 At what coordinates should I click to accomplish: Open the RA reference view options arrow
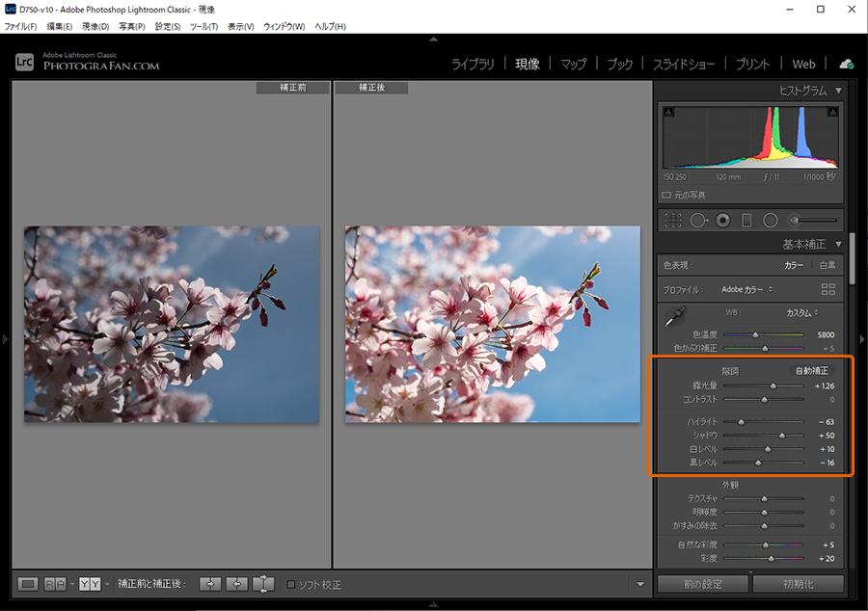coord(72,584)
